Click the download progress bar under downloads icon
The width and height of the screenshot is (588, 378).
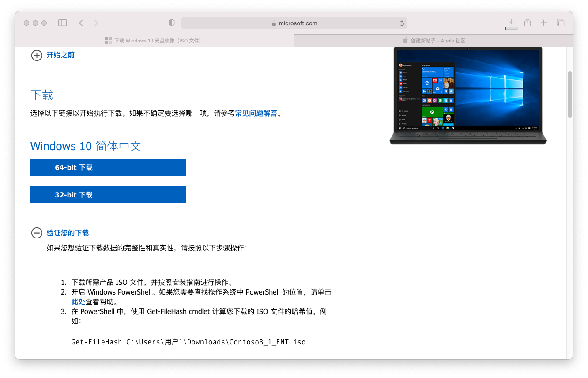coord(512,28)
